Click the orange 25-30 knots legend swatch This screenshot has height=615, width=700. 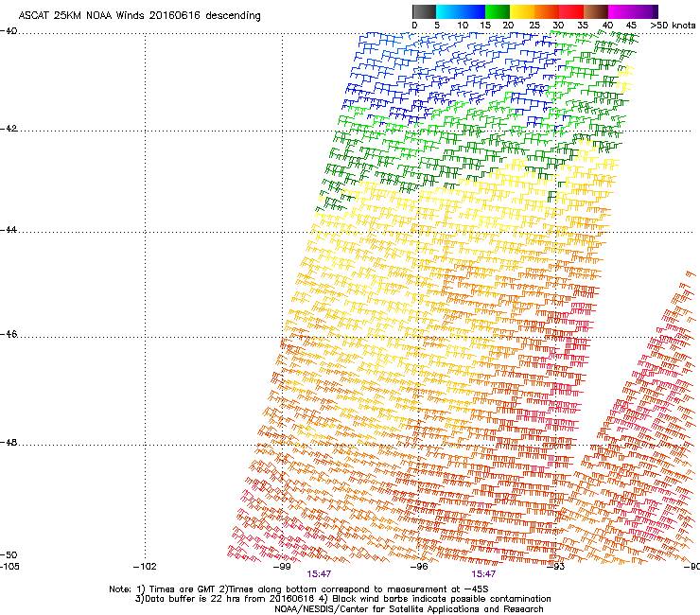547,11
